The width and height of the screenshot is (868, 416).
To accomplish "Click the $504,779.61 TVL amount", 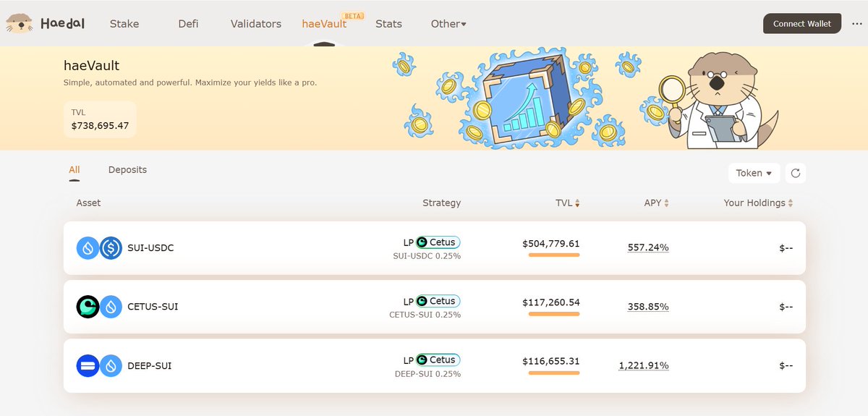I will (x=551, y=244).
